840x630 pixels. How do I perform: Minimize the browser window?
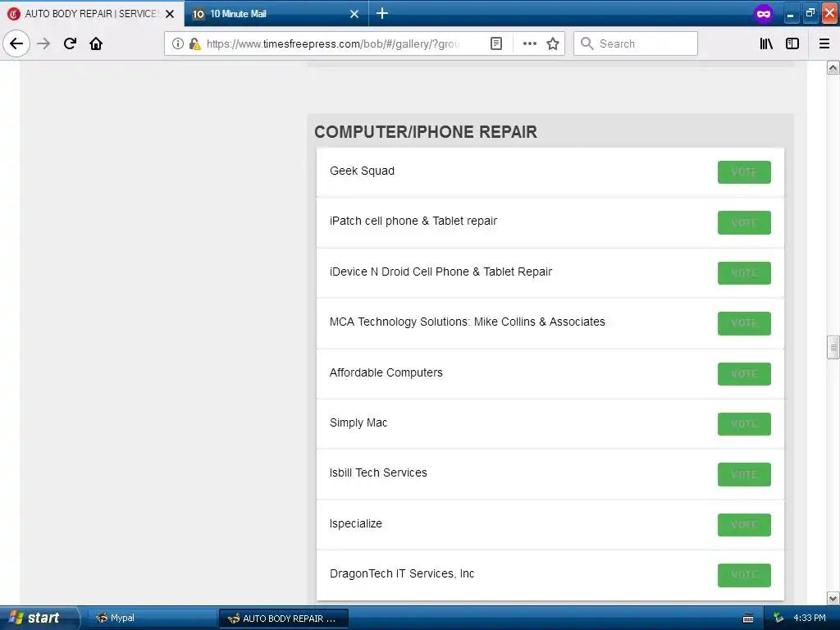click(x=790, y=13)
